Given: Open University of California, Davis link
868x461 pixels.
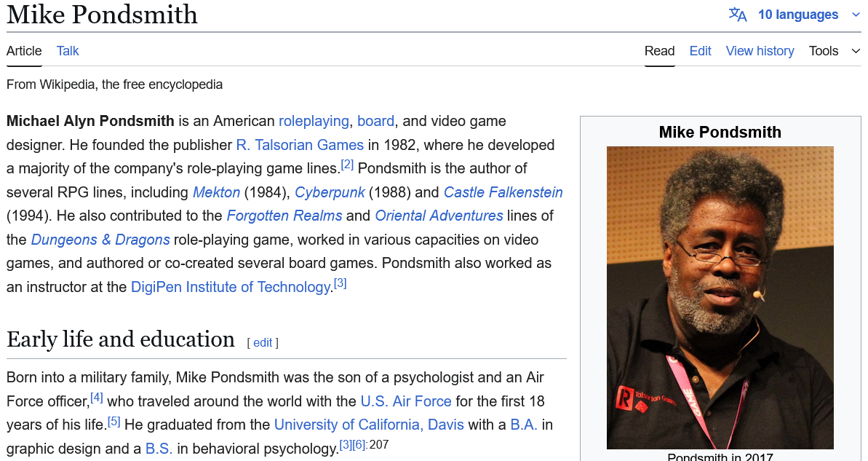Looking at the screenshot, I should [369, 425].
